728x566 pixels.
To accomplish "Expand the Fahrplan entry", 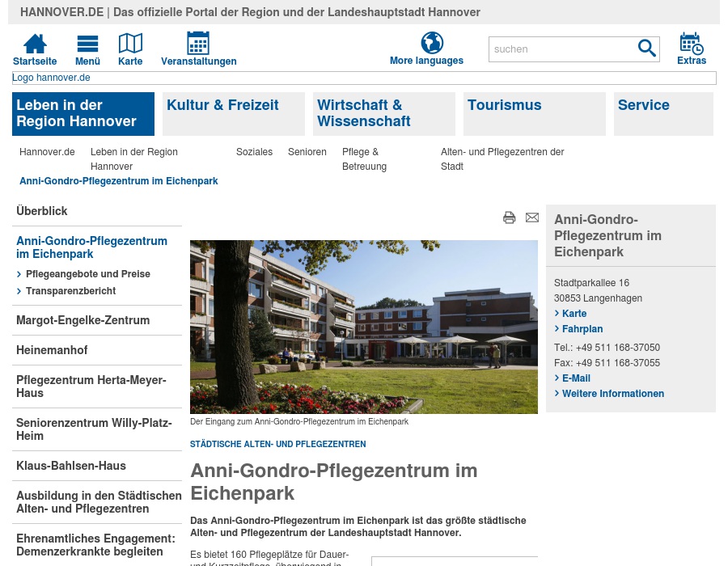I will pos(582,329).
